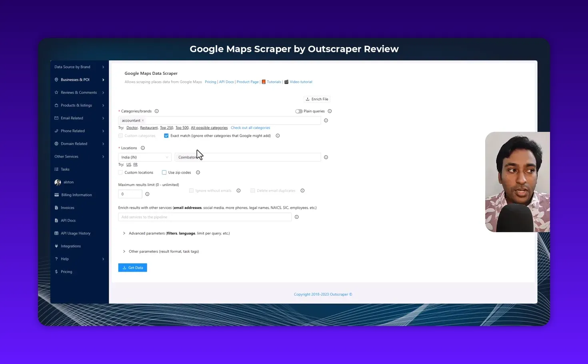Expand the Advanced parameters section
The image size is (588, 364).
click(x=176, y=233)
